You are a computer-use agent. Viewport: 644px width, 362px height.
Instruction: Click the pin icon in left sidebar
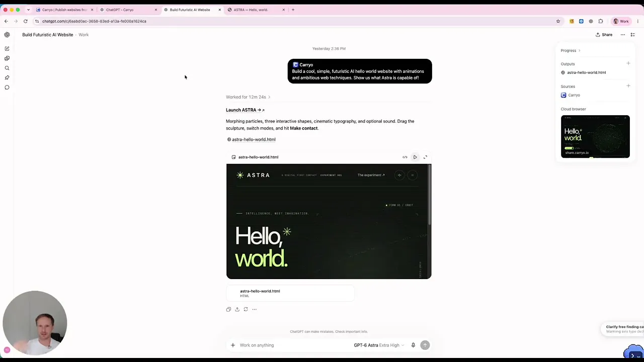coord(7,78)
